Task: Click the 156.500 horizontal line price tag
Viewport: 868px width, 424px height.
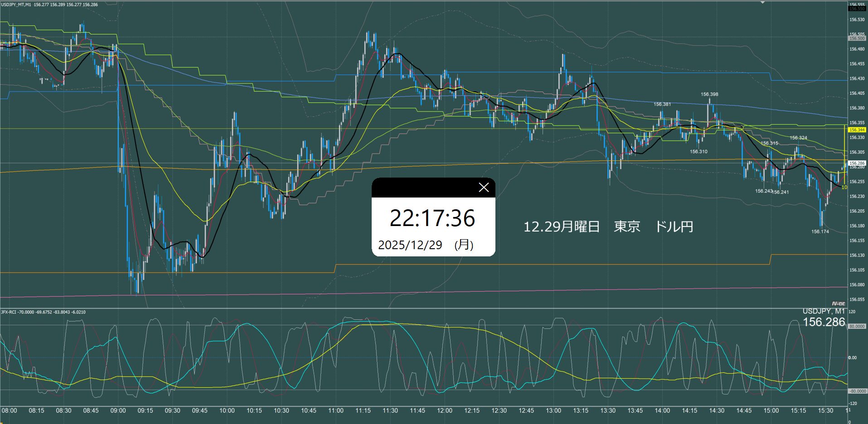Action: (857, 39)
